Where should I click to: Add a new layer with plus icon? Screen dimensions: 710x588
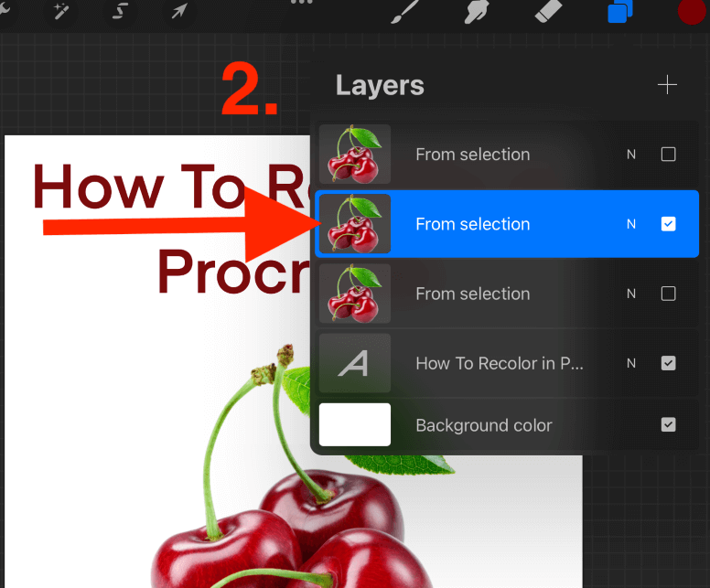[x=667, y=85]
